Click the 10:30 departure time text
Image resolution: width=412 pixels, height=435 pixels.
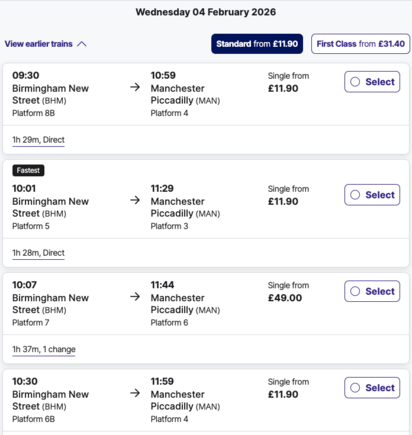tap(25, 381)
